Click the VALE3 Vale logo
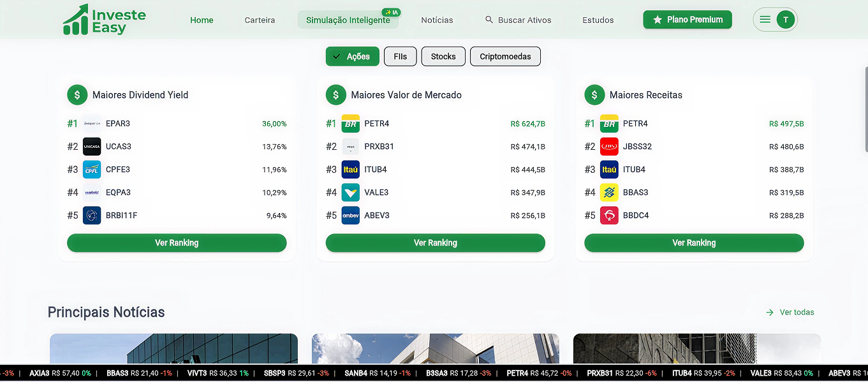 tap(351, 193)
